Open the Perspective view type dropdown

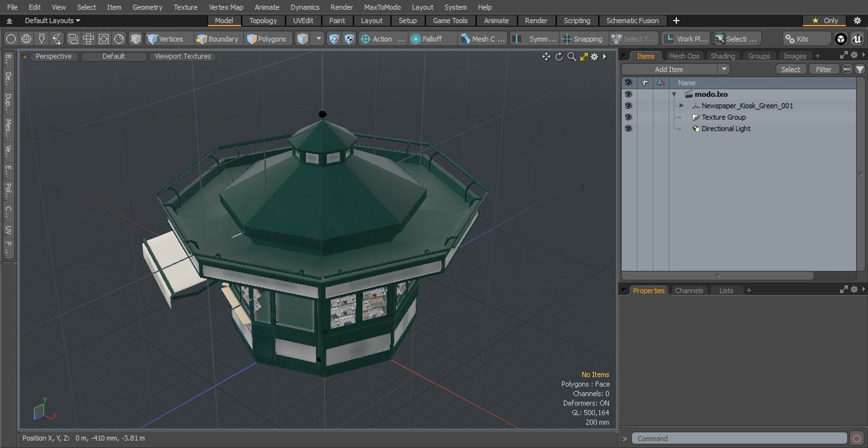tap(54, 57)
